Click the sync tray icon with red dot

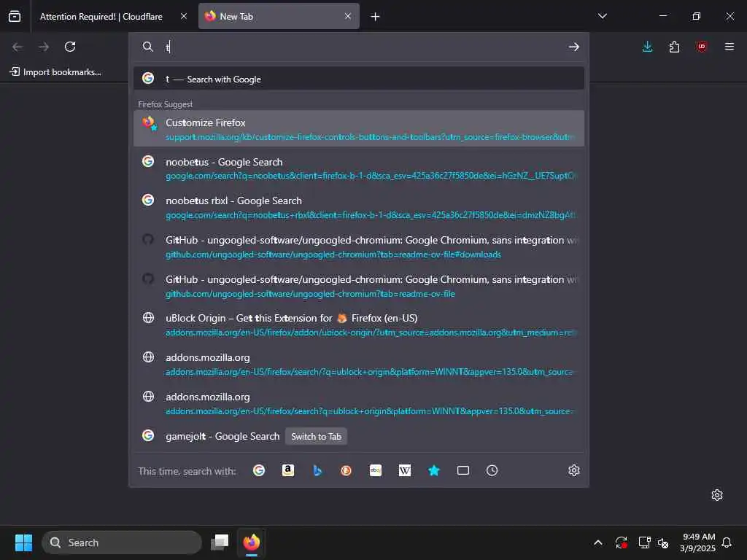click(622, 542)
